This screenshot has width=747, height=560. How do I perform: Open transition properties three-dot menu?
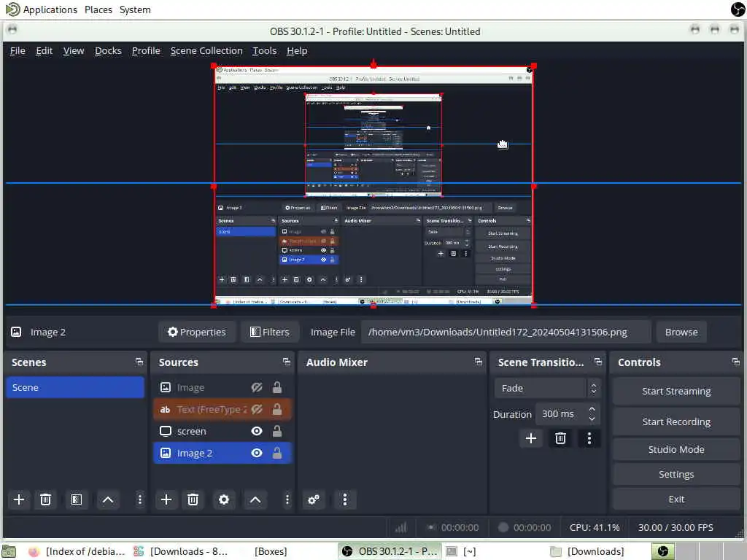pyautogui.click(x=589, y=438)
